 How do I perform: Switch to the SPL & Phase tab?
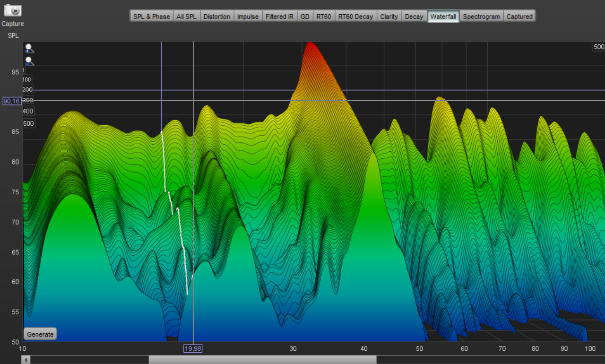click(x=151, y=17)
